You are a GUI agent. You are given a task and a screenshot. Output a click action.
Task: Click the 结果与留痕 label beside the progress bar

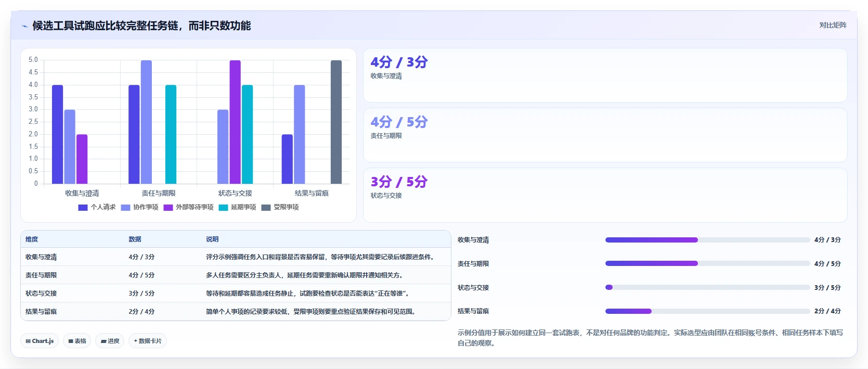[x=473, y=311]
